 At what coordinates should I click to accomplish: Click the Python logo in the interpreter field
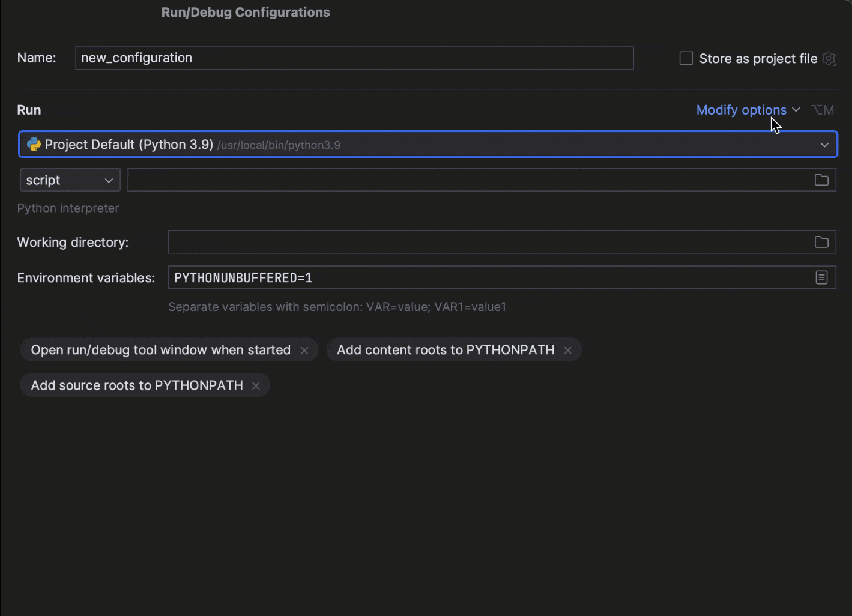pyautogui.click(x=34, y=145)
